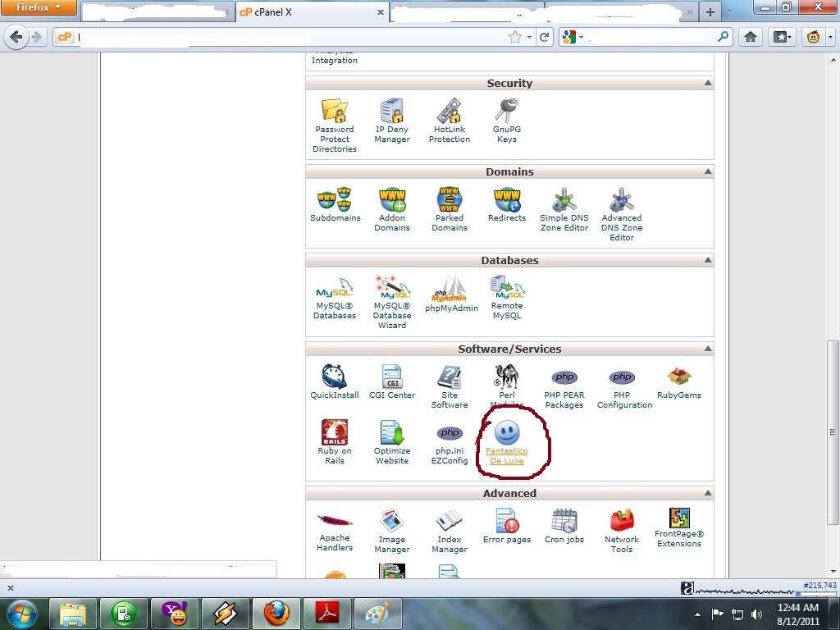This screenshot has width=840, height=630.
Task: Open Simple DNS Zone Editor
Action: [564, 209]
